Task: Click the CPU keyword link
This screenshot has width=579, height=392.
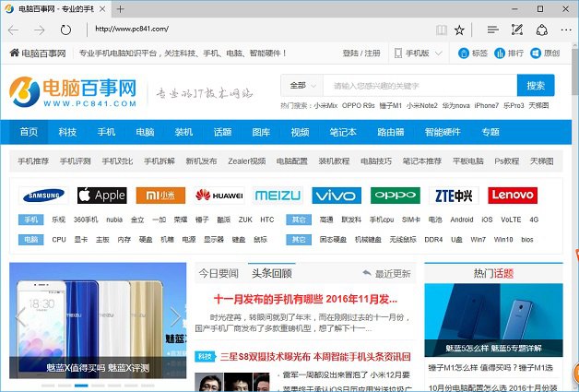Action: pyautogui.click(x=59, y=240)
